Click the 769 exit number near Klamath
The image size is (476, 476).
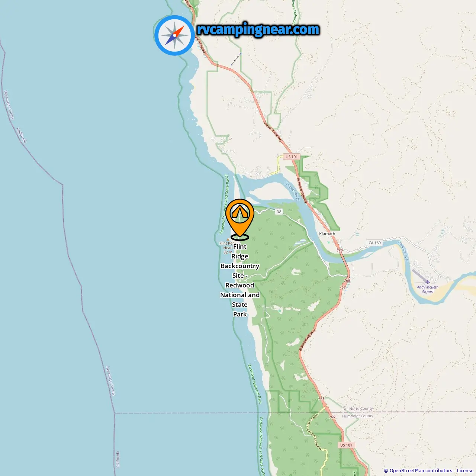(340, 251)
